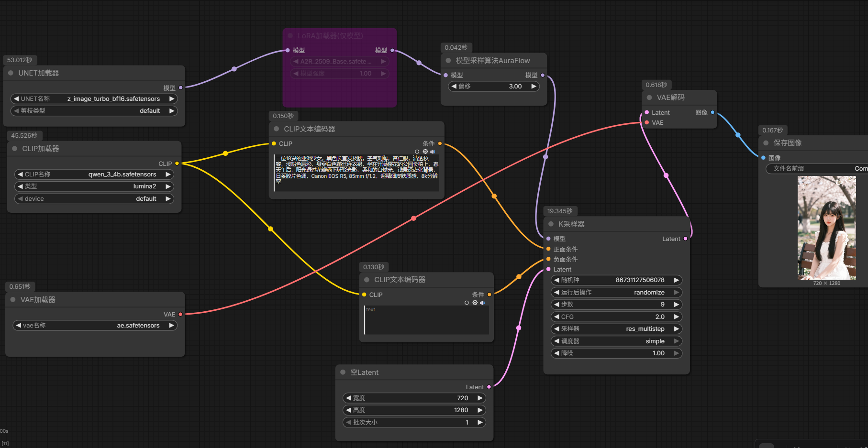Open the UNET名称 model dropdown
This screenshot has width=868, height=448.
[x=94, y=99]
